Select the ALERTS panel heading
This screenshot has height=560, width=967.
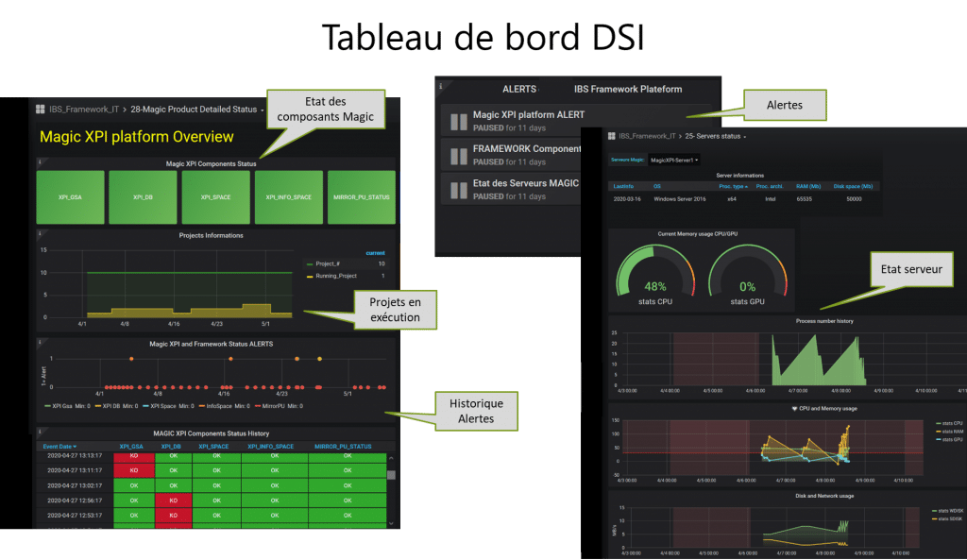coord(519,90)
